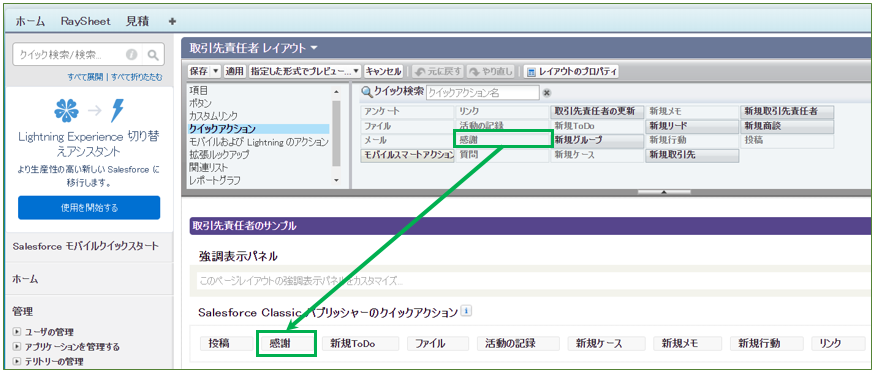The width and height of the screenshot is (875, 378).
Task: Select 質問 palette item
Action: pyautogui.click(x=502, y=155)
